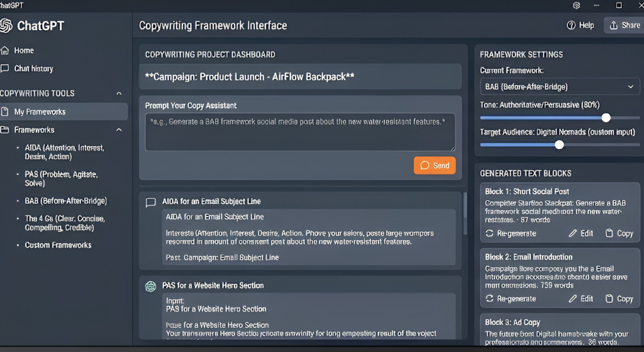Click the Help question mark icon
Viewport: 644px width, 352px height.
coord(571,25)
